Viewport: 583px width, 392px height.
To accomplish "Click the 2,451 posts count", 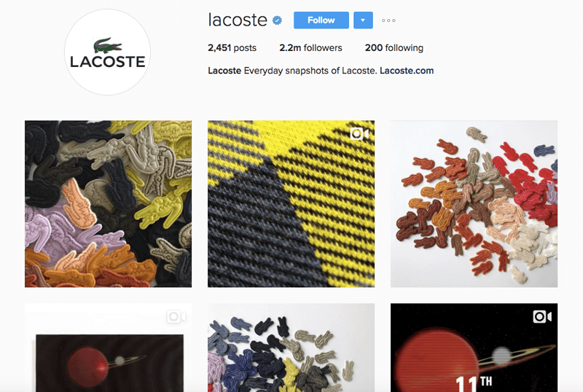I will pos(232,48).
